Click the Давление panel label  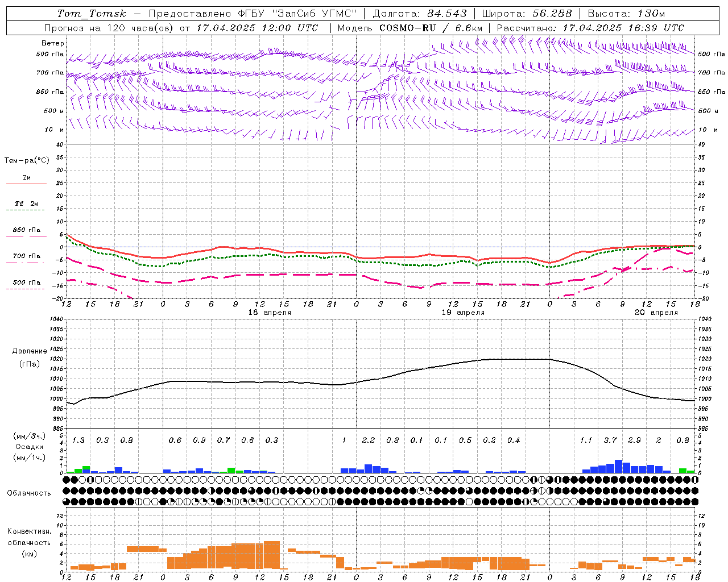[x=30, y=351]
